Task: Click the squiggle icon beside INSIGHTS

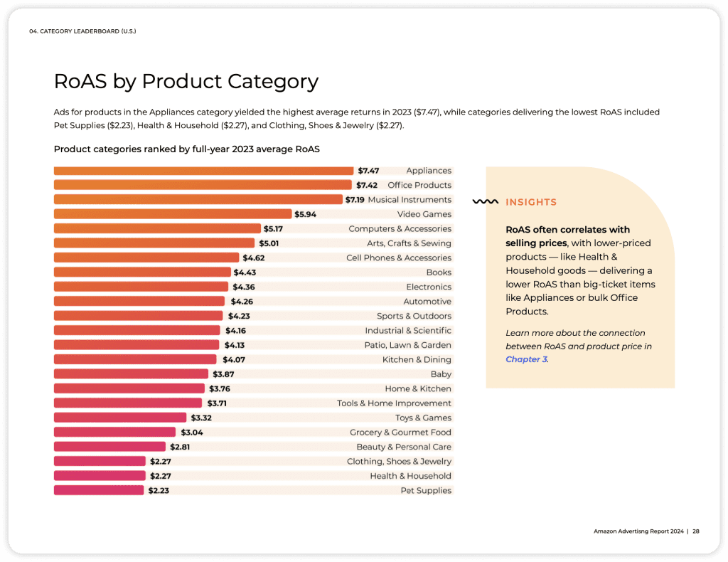Action: tap(485, 201)
